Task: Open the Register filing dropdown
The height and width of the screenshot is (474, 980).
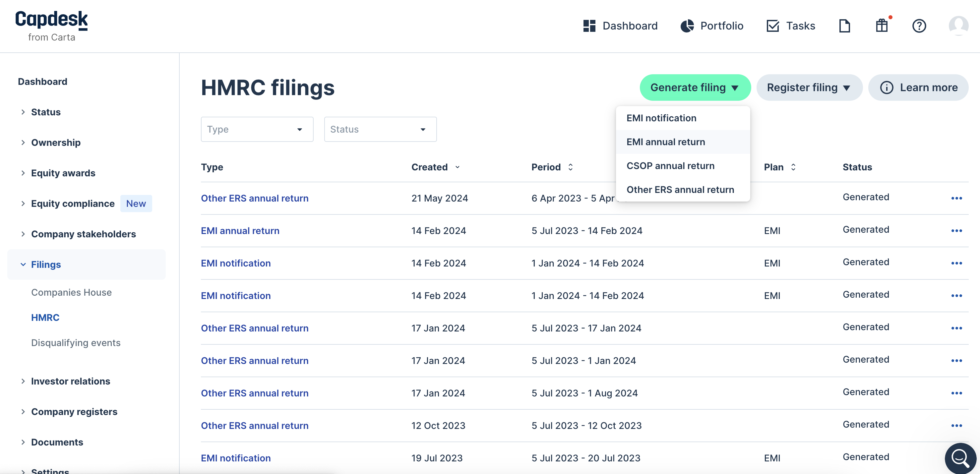Action: click(x=809, y=87)
